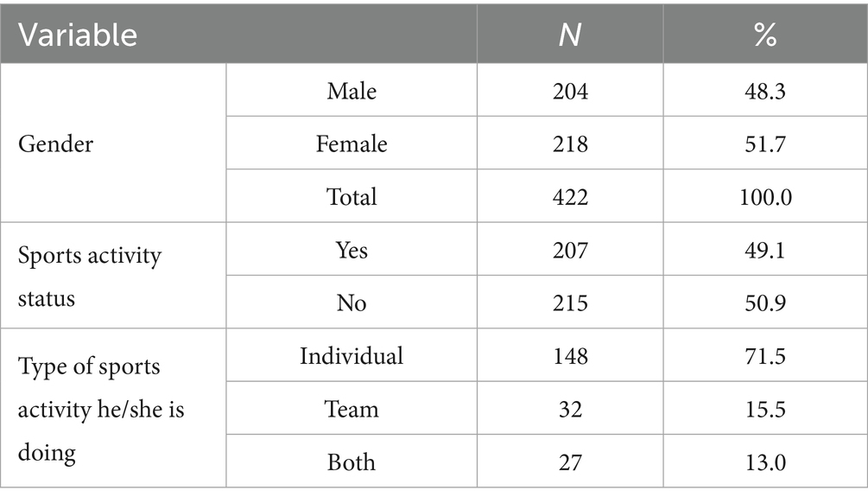Click the % column header

pyautogui.click(x=765, y=35)
